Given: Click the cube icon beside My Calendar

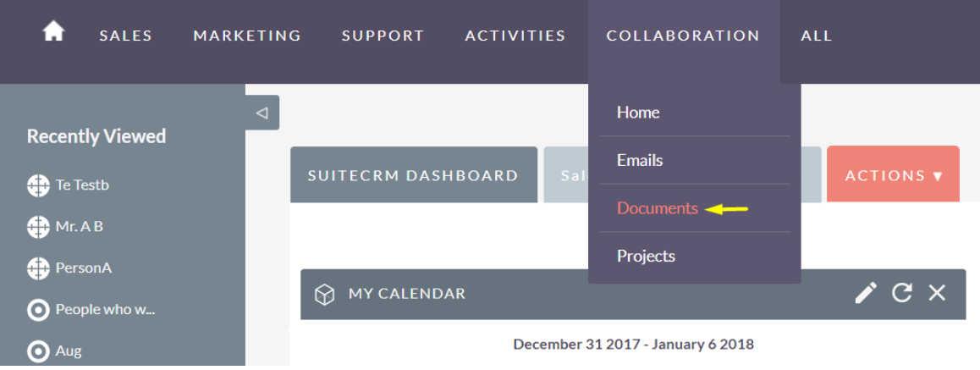Looking at the screenshot, I should click(x=325, y=295).
